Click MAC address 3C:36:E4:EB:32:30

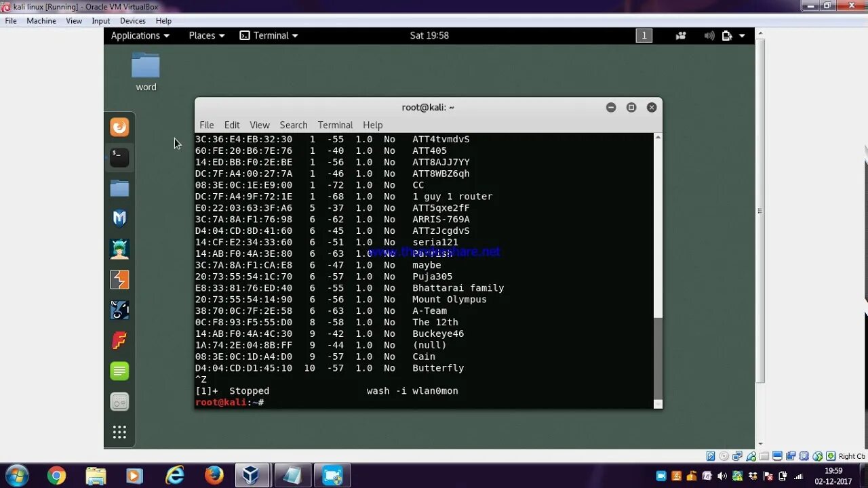[243, 140]
